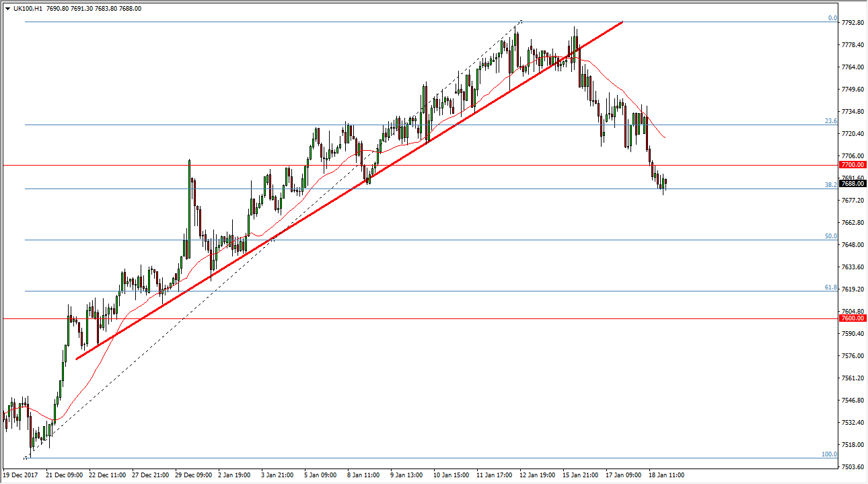
Task: Click the 7792.80 value on the price scale
Action: click(852, 23)
